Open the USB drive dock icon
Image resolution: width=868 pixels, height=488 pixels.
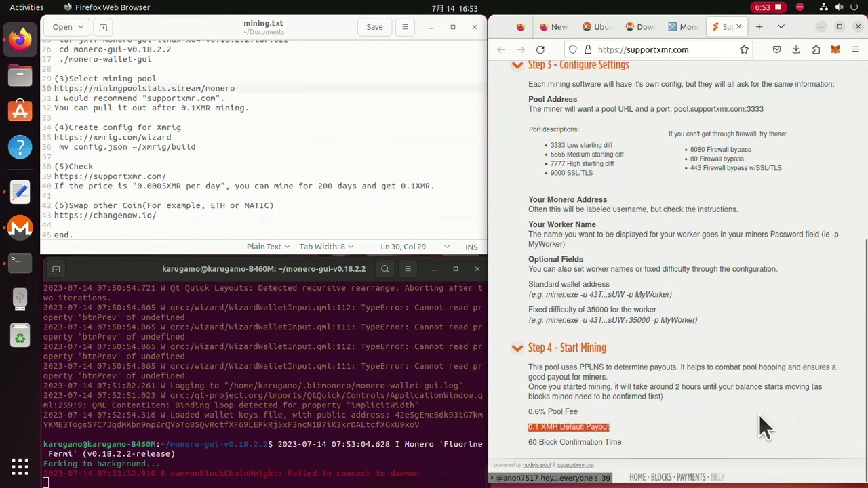pyautogui.click(x=20, y=298)
